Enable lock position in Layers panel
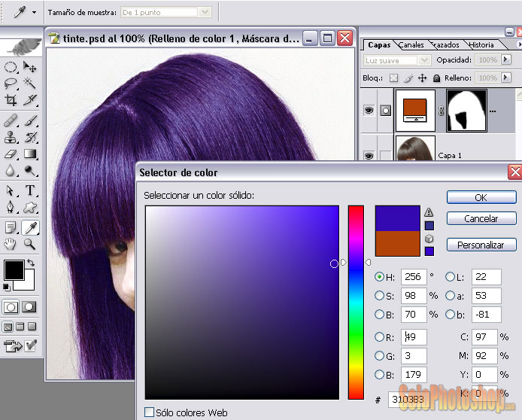 click(422, 78)
